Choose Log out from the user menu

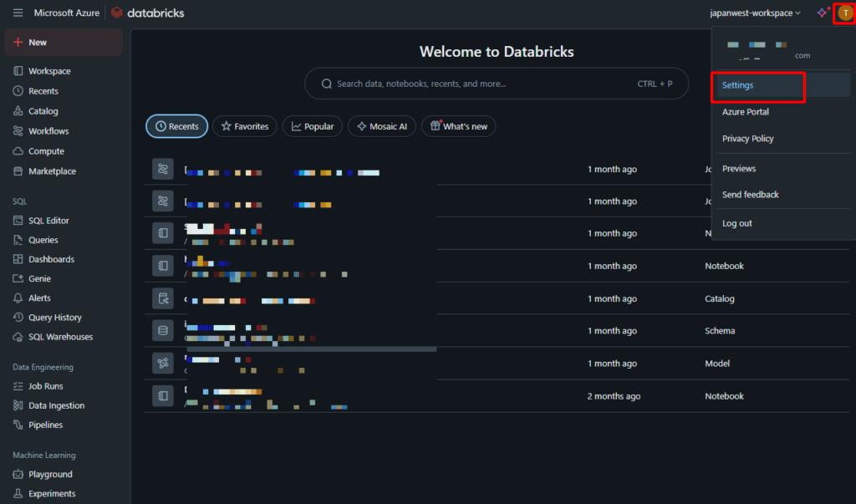pyautogui.click(x=736, y=223)
